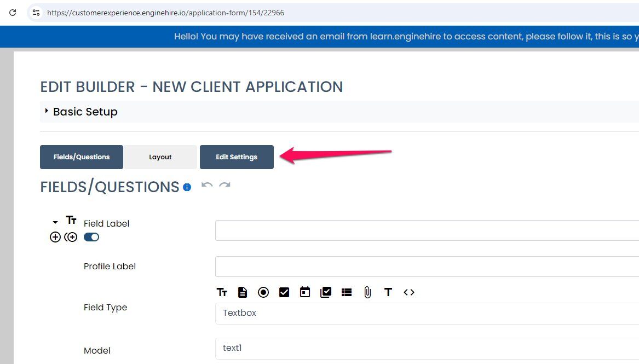Image resolution: width=639 pixels, height=364 pixels.
Task: Reload the page with the browser refresh icon
Action: 13,13
